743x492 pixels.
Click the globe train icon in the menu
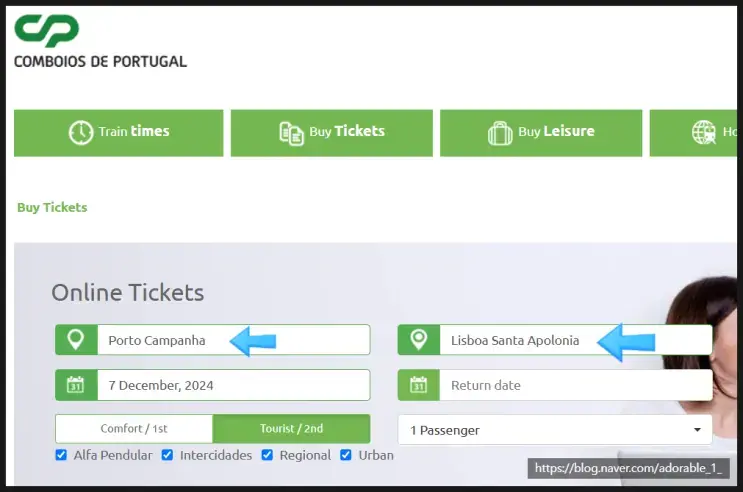tap(704, 132)
